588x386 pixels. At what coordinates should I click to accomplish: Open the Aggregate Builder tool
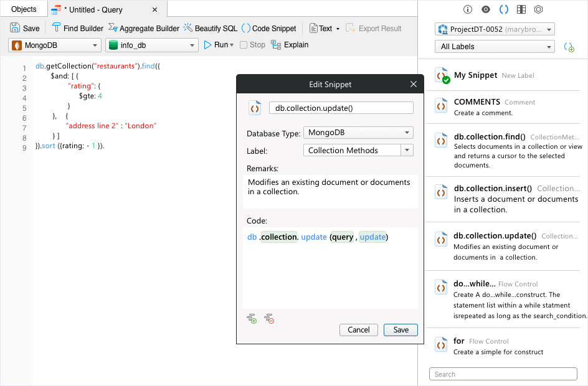tap(144, 28)
